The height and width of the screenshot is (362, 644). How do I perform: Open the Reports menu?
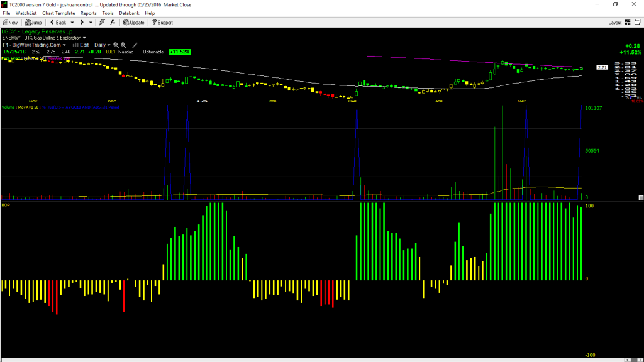pos(88,13)
